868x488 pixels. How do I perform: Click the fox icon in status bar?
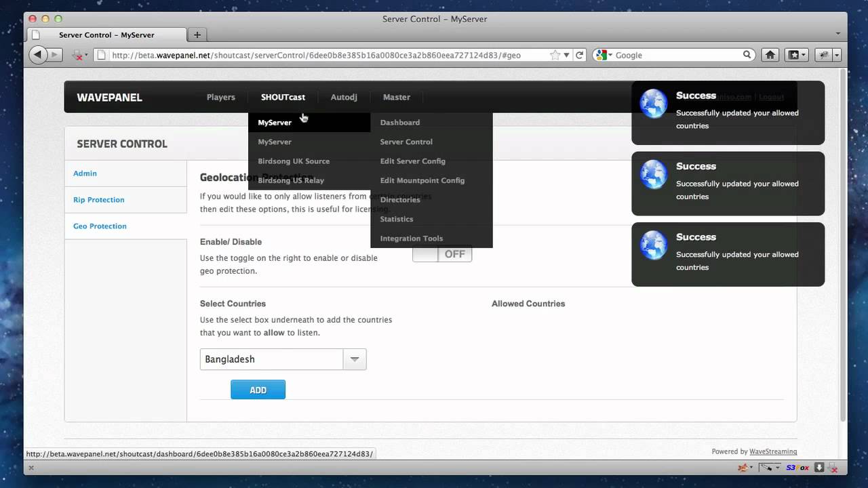pos(743,468)
